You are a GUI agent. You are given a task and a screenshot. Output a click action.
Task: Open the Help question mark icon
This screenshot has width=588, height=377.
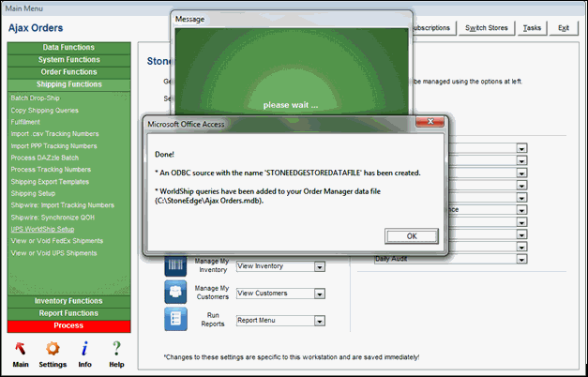point(116,349)
